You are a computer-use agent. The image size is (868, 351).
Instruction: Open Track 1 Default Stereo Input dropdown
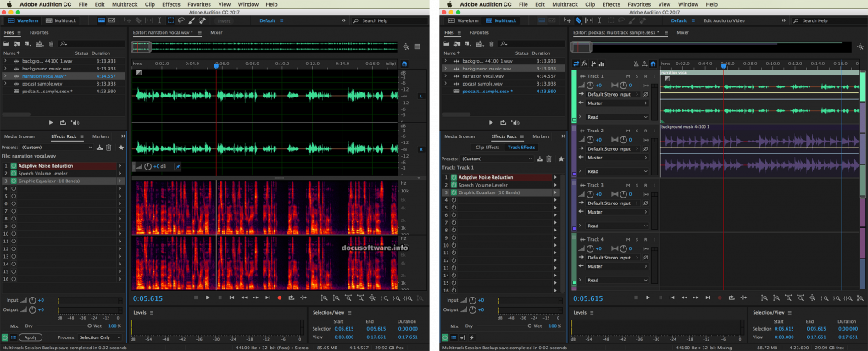611,94
